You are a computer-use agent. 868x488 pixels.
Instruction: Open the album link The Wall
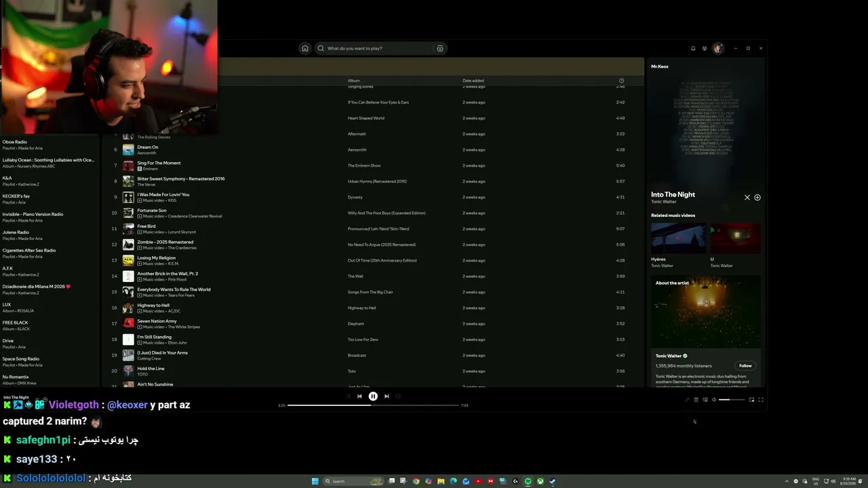(x=355, y=277)
